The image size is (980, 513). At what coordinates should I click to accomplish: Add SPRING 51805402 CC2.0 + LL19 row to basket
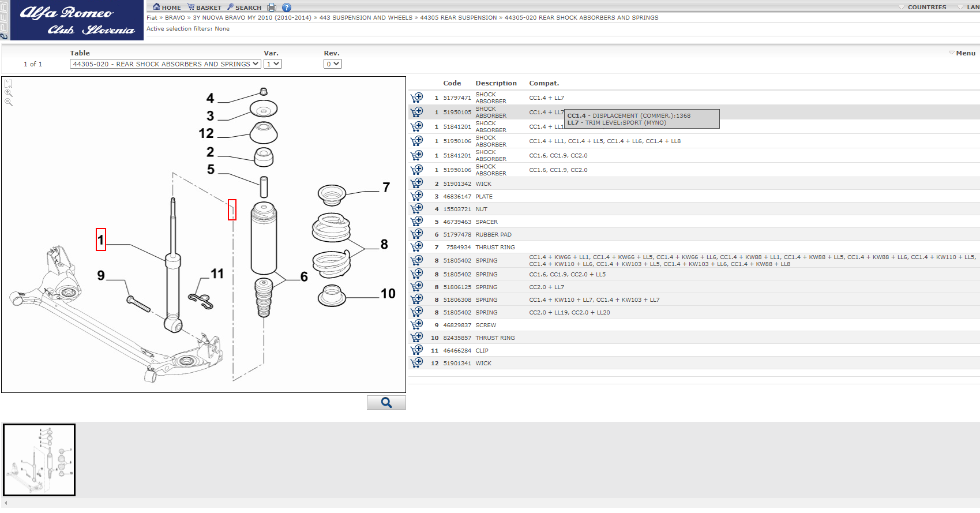[417, 312]
